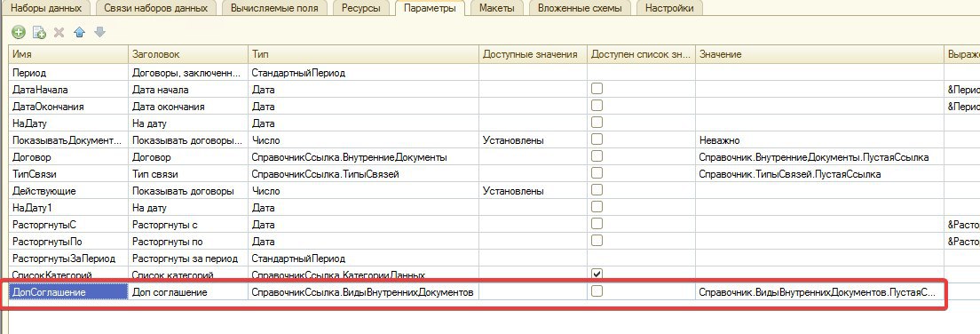This screenshot has height=334, width=980.
Task: Select the НаДату1 name cell
Action: [x=68, y=208]
